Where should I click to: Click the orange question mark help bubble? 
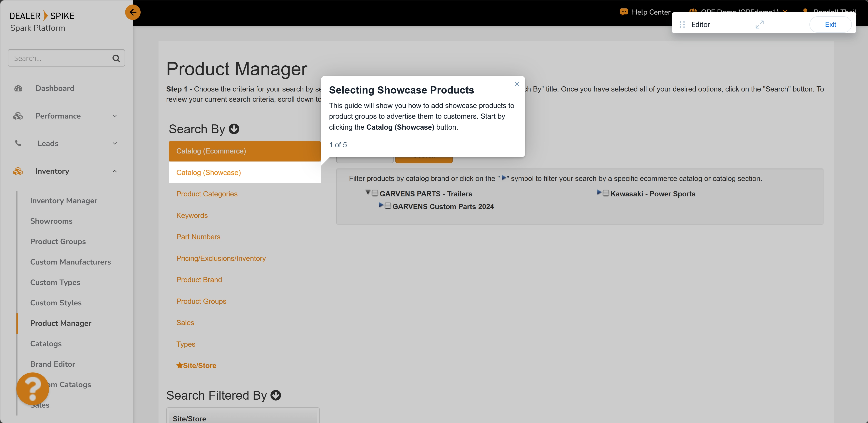(x=33, y=388)
